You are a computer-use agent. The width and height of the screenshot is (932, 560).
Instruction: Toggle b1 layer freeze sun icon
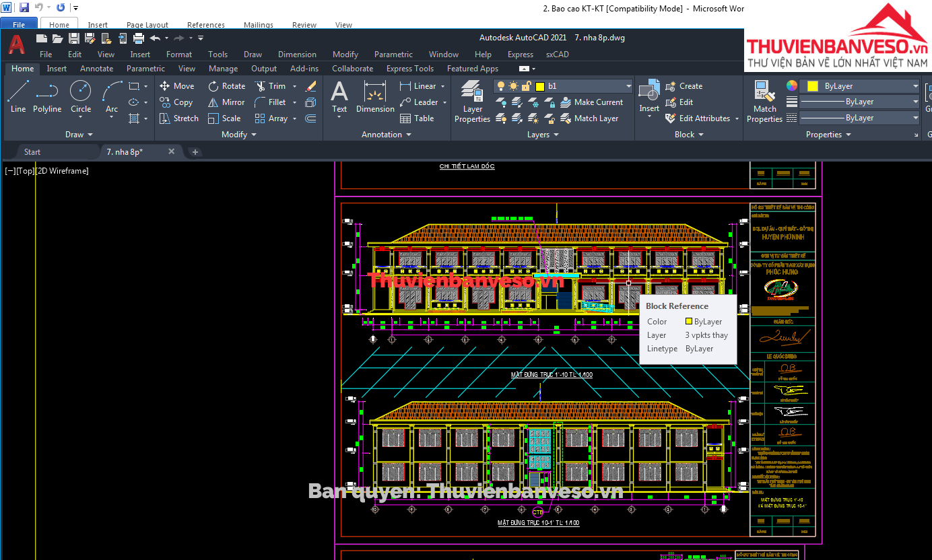tap(514, 86)
